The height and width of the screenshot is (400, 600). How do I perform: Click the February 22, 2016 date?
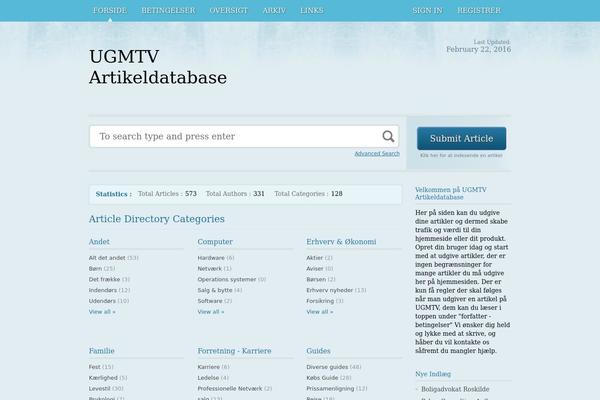pos(478,49)
